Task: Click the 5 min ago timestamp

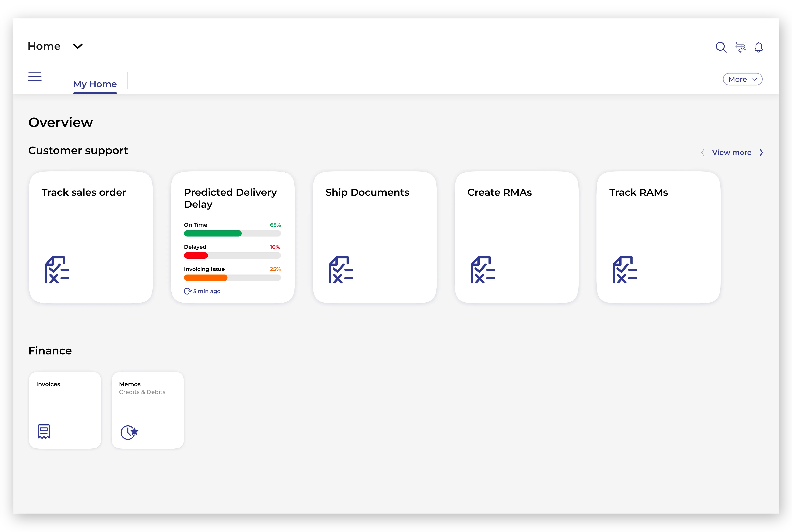Action: click(x=207, y=291)
